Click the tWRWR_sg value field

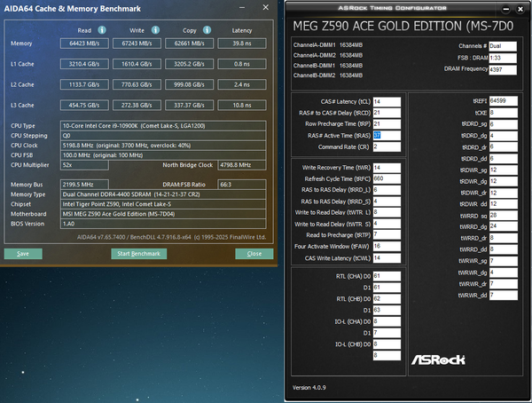coord(504,261)
